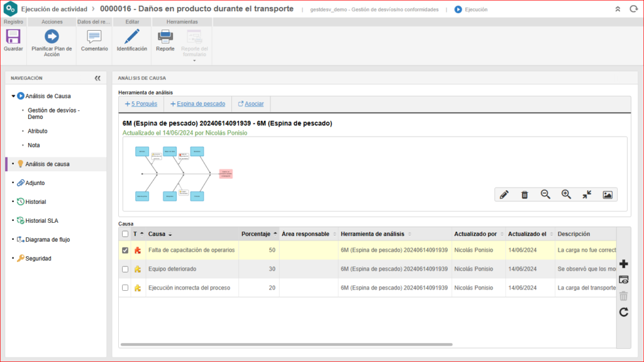This screenshot has width=644, height=362.
Task: Click the Espina de pescado link
Action: tap(197, 104)
